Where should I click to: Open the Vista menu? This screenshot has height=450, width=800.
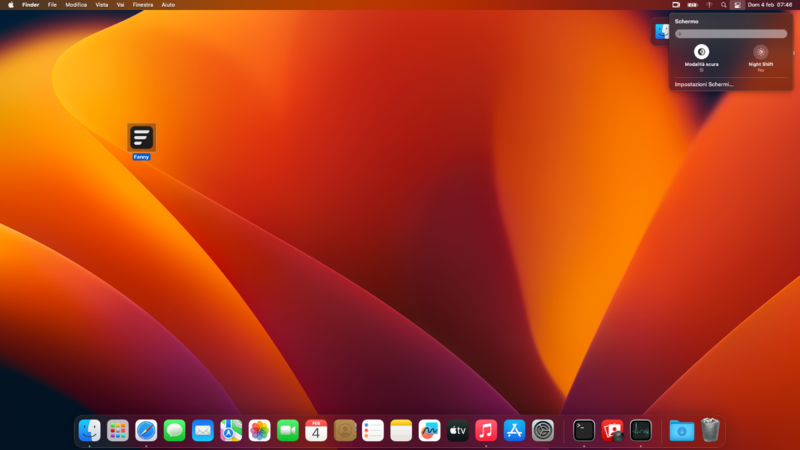point(101,5)
